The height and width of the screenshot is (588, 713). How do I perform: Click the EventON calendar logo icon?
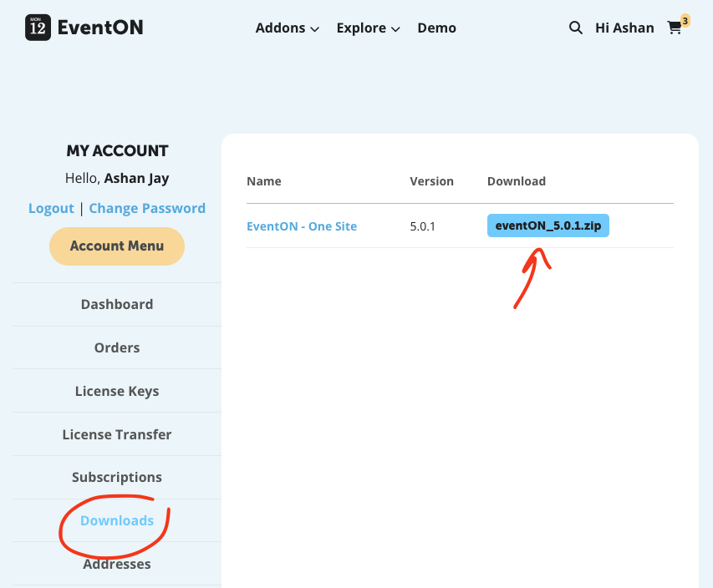tap(38, 28)
